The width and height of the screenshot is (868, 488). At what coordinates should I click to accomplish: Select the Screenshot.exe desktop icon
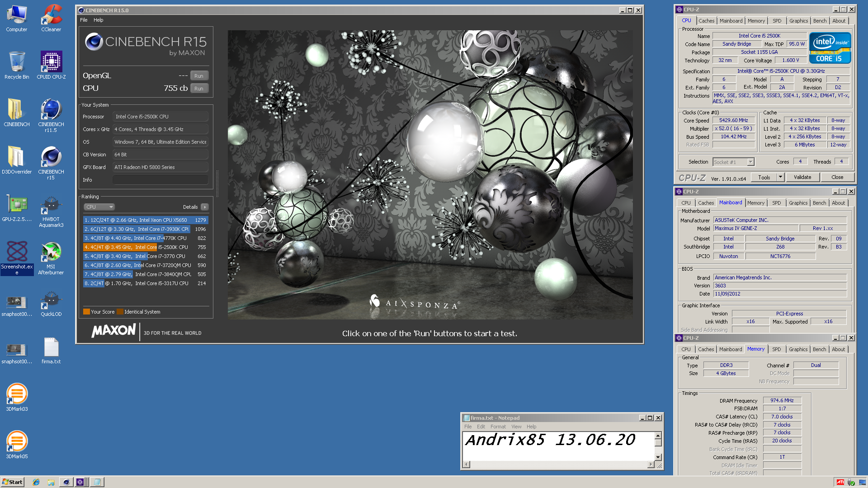(17, 258)
